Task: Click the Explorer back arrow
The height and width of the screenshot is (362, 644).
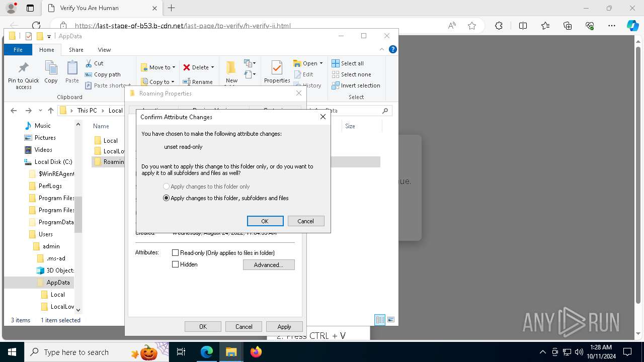Action: (x=14, y=111)
